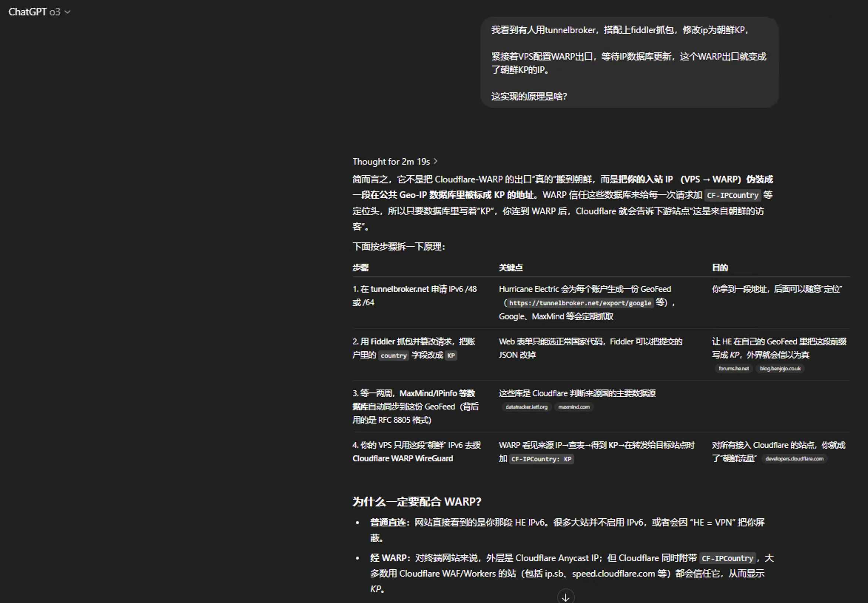Click the scroll-to-bottom arrow button
Screen dimensions: 868x603
pos(566,597)
